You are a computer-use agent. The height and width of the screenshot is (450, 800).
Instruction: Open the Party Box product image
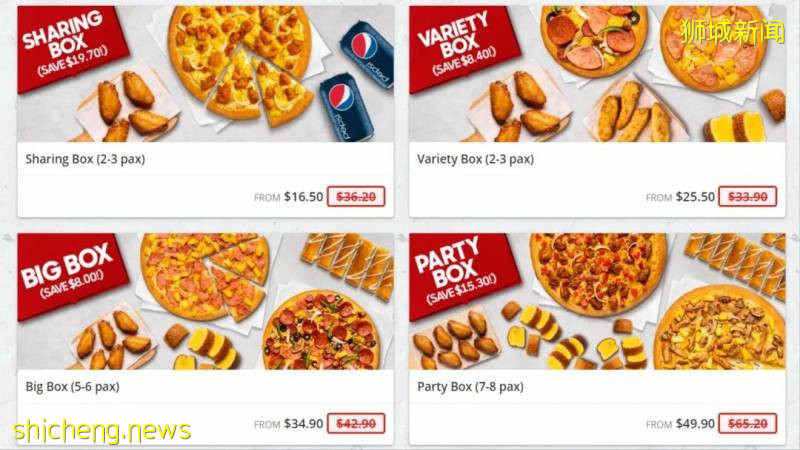597,301
